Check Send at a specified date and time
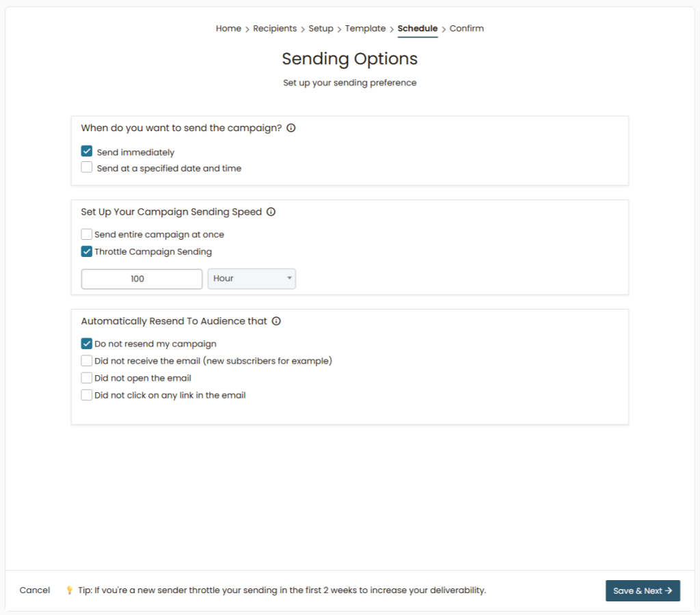This screenshot has height=615, width=700. (x=87, y=167)
